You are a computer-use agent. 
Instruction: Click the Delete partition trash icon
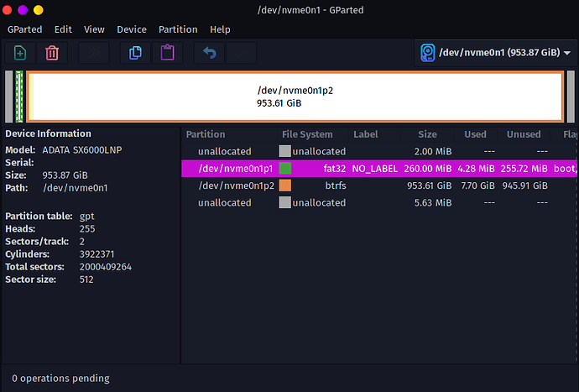tap(52, 53)
